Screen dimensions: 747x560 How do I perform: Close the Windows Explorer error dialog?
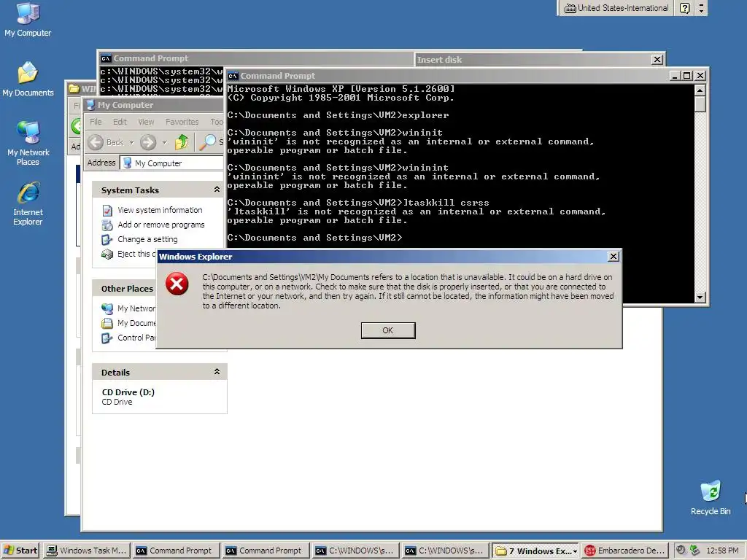pyautogui.click(x=613, y=257)
